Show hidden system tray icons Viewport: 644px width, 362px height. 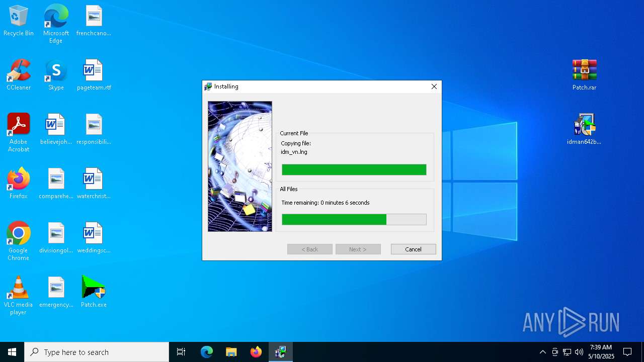(542, 352)
